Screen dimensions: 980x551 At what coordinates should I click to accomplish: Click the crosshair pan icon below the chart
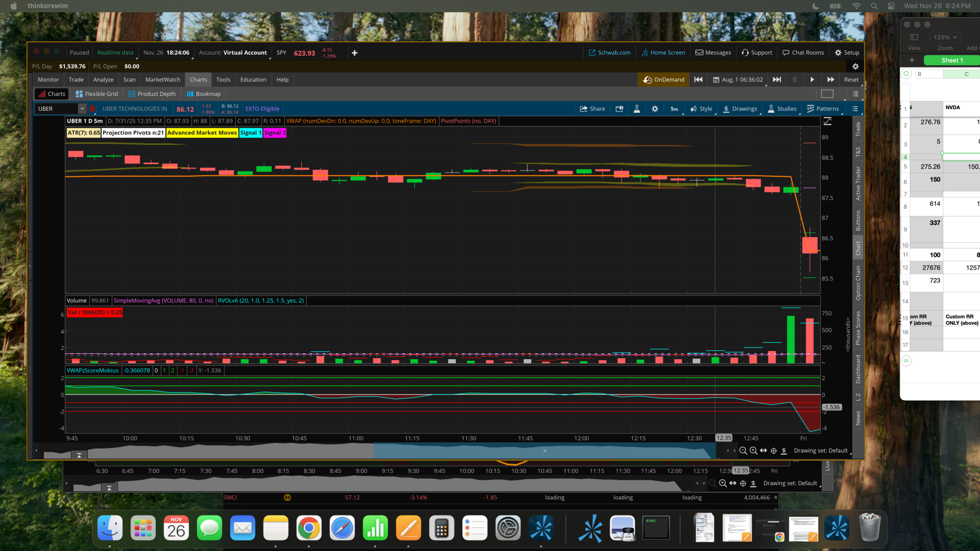[773, 450]
